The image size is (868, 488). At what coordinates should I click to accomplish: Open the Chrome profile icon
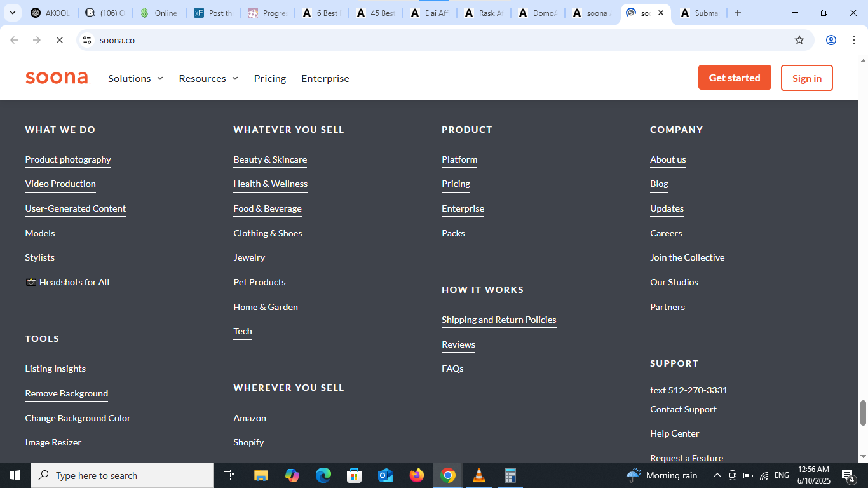tap(831, 40)
